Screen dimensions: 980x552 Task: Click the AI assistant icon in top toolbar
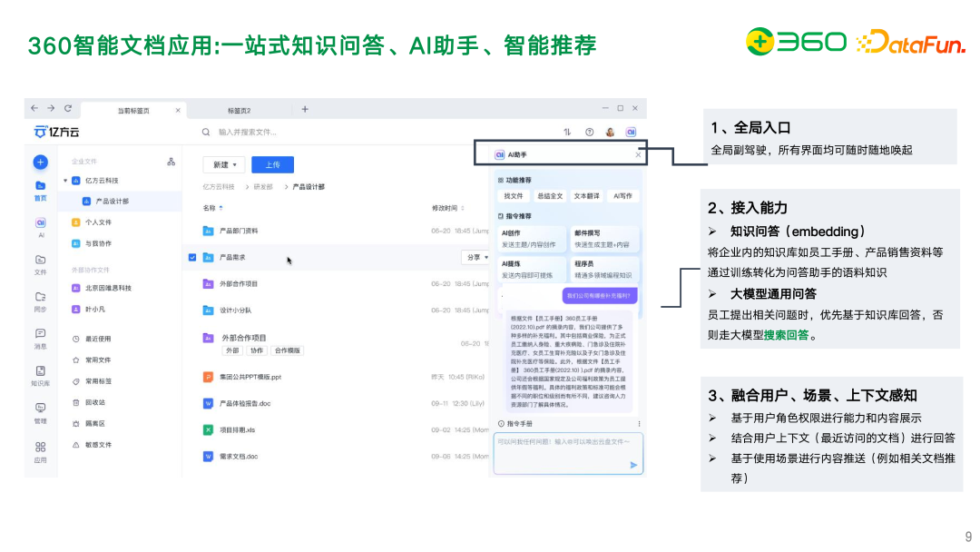631,132
